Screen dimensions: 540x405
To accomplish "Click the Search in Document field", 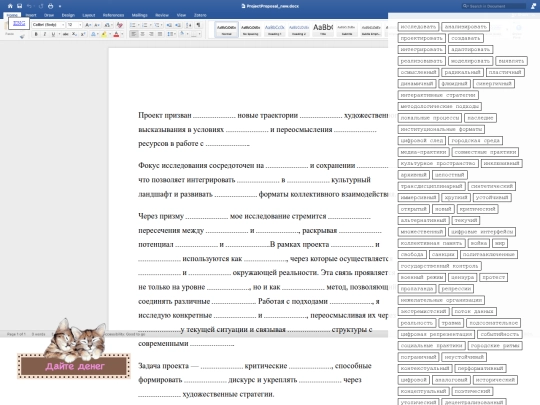I will coord(493,6).
